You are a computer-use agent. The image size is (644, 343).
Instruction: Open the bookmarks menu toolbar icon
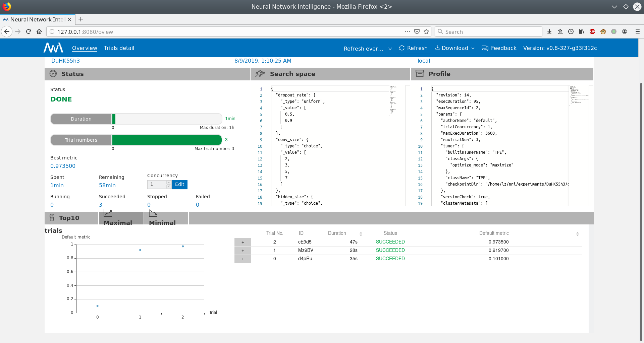pos(560,31)
